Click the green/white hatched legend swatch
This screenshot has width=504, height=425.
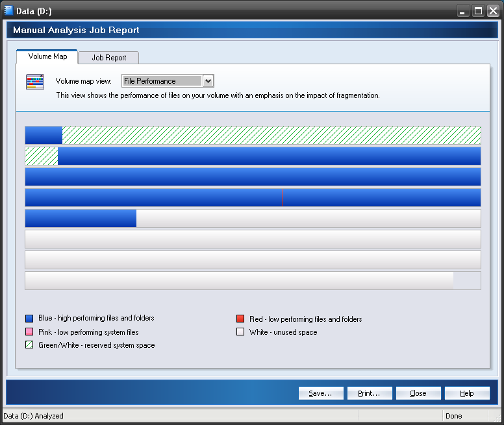point(29,345)
